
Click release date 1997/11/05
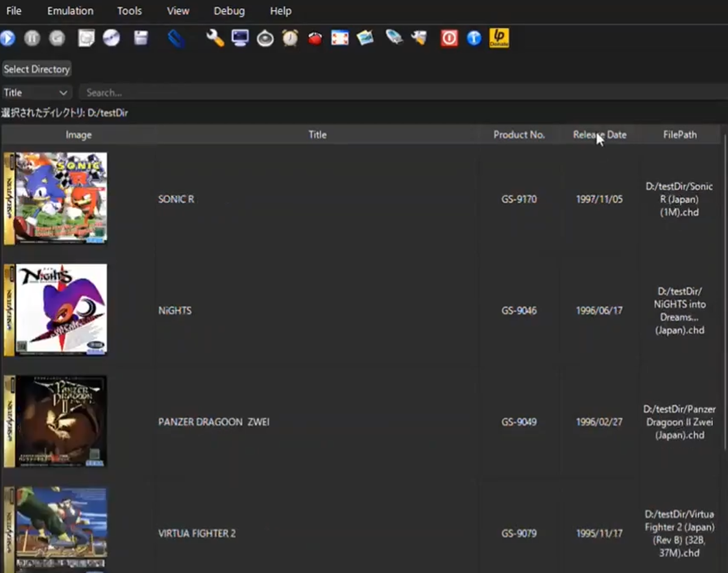click(599, 199)
